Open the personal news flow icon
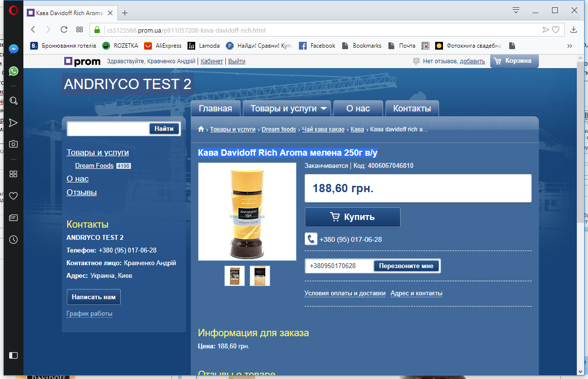The width and height of the screenshot is (588, 379). (x=14, y=122)
